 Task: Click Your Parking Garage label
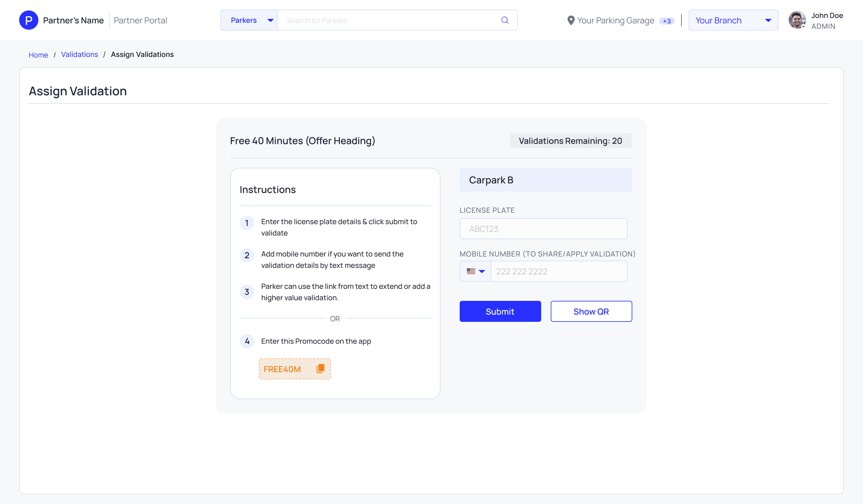click(x=615, y=21)
